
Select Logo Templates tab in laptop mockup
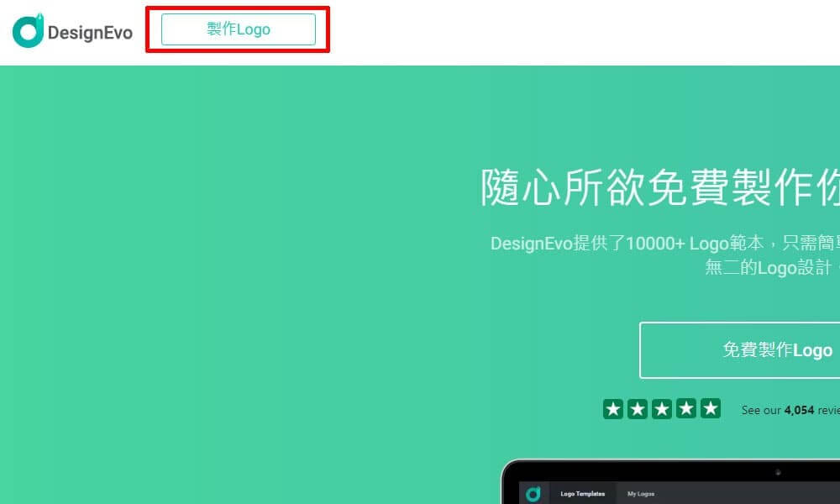click(582, 494)
